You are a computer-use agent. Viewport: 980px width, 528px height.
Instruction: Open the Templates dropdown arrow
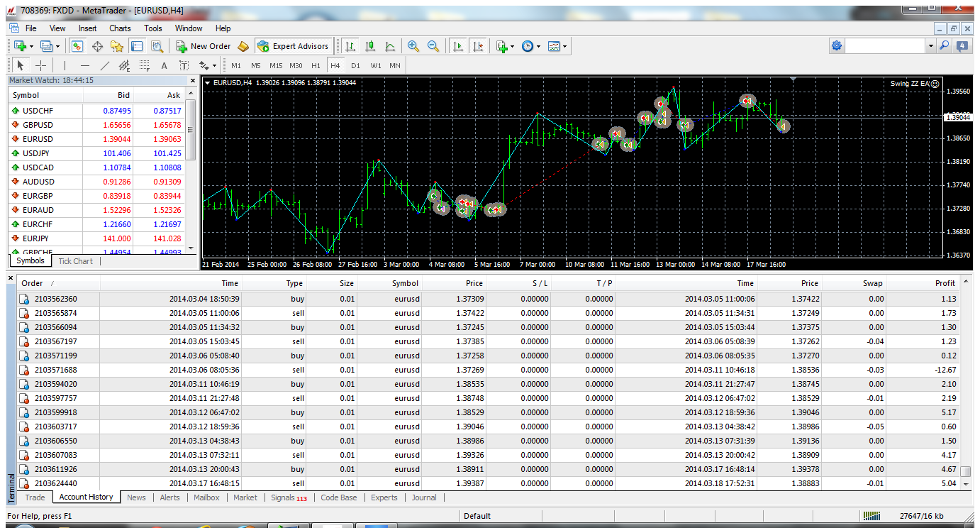point(564,46)
